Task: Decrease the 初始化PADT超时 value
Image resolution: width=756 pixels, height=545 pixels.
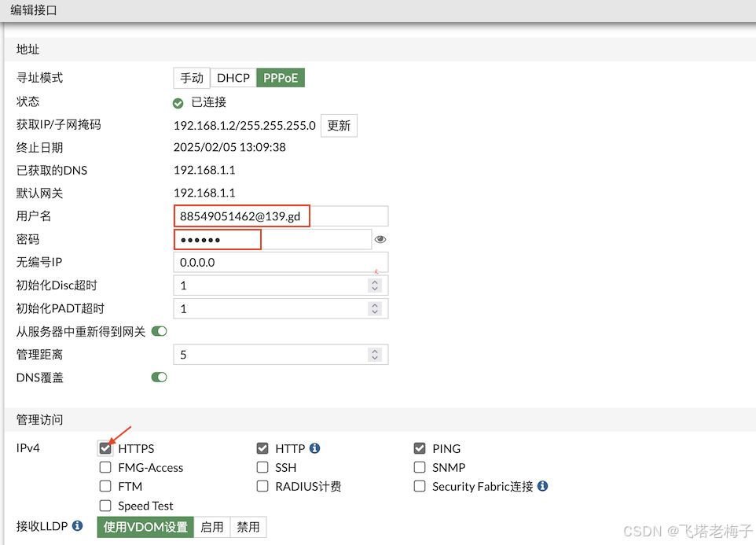Action: tap(375, 311)
